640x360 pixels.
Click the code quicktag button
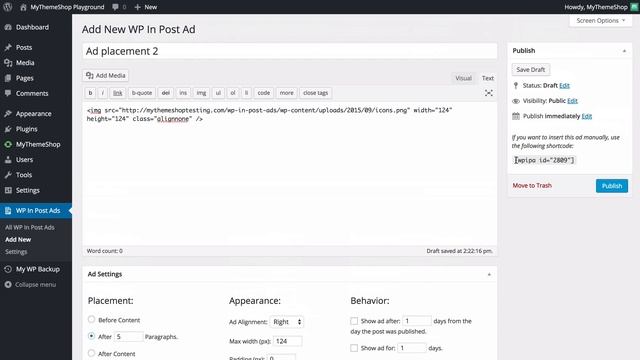pos(264,93)
